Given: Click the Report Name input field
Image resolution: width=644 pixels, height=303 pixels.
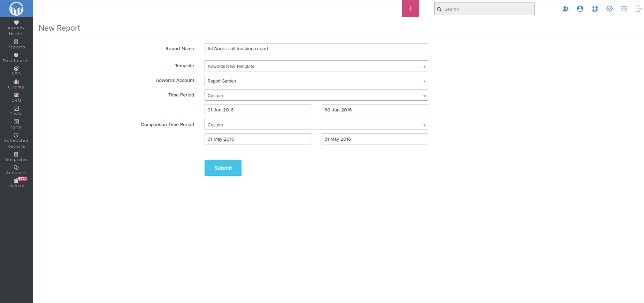Looking at the screenshot, I should [x=316, y=49].
